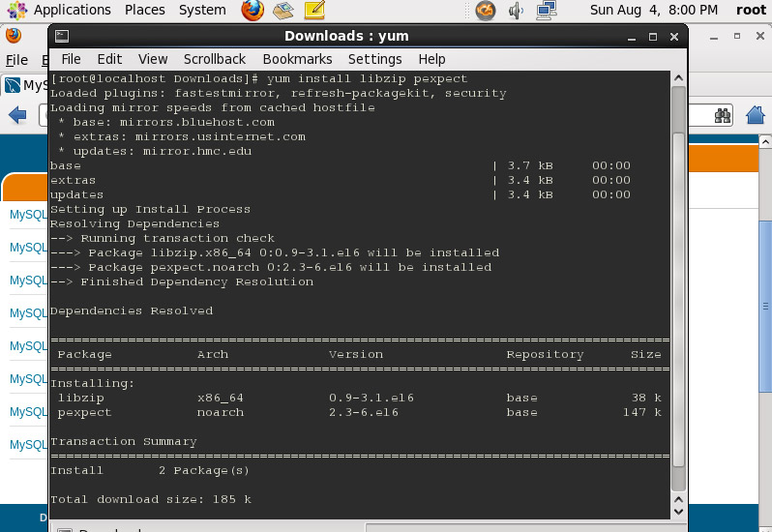Open the terminal Edit menu
This screenshot has width=772, height=532.
[x=109, y=59]
